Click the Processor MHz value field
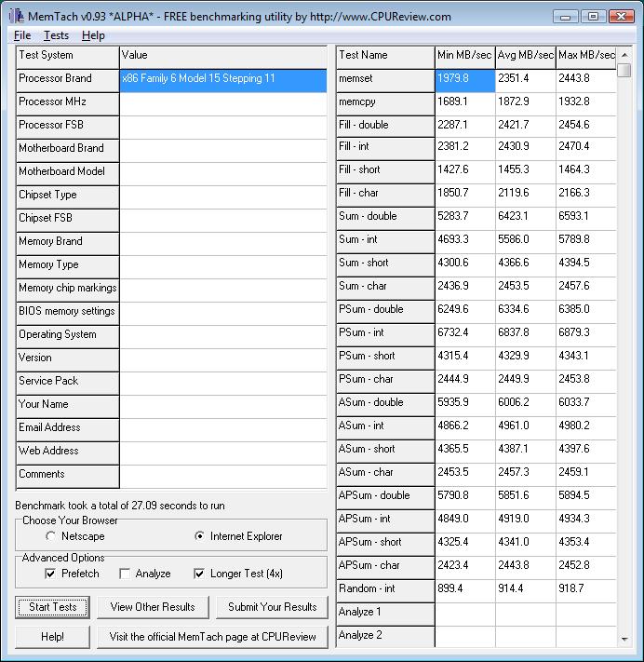Viewport: 644px width, 662px height. point(223,102)
